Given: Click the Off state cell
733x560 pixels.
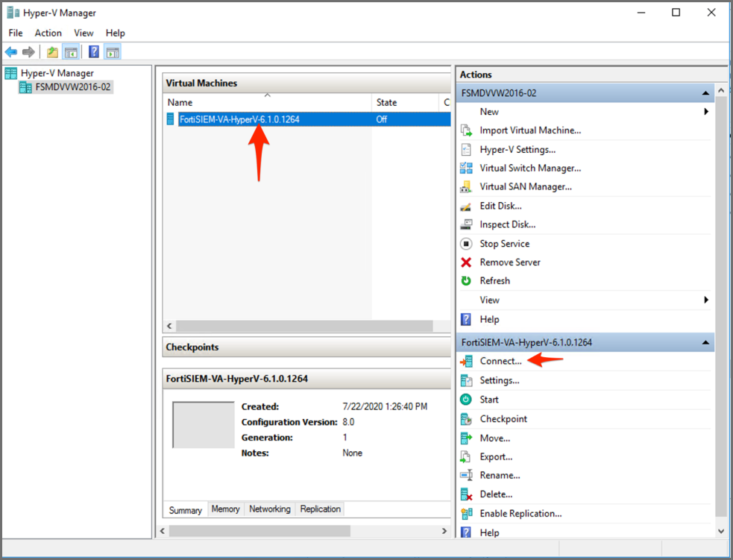Looking at the screenshot, I should [x=382, y=119].
